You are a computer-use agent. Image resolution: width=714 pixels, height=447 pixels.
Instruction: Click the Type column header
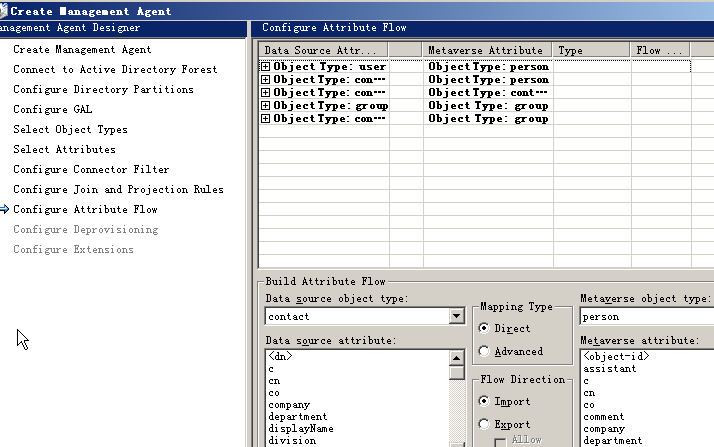(592, 50)
